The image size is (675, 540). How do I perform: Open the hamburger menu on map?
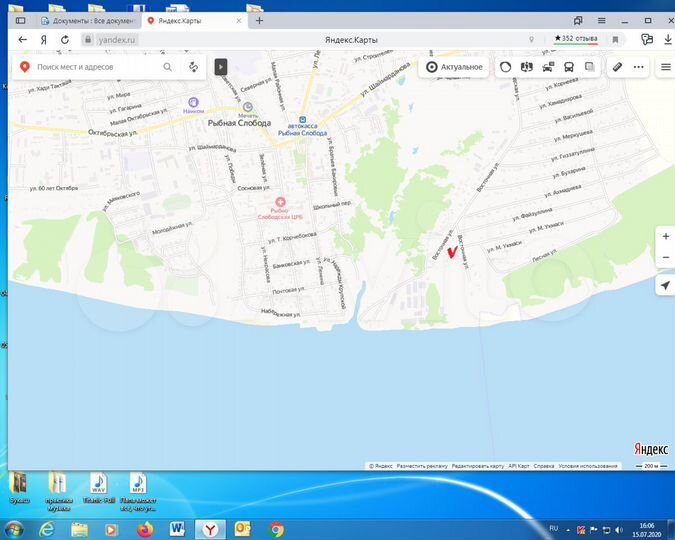click(x=665, y=67)
